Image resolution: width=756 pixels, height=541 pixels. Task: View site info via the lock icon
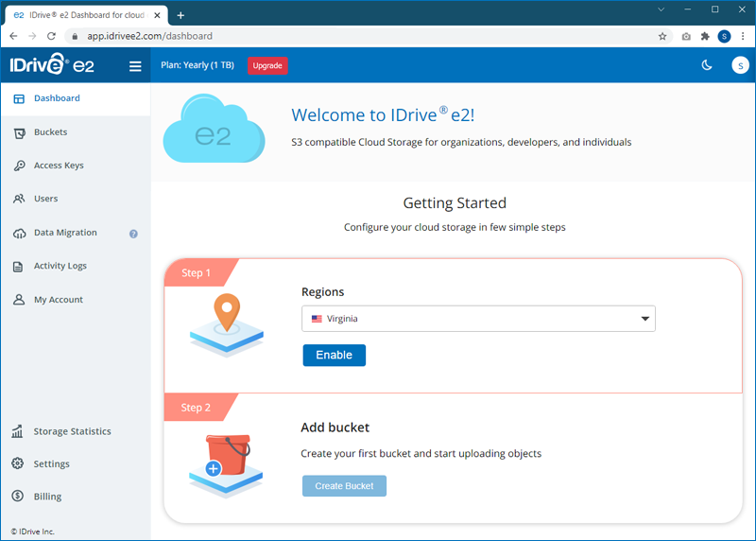point(75,36)
